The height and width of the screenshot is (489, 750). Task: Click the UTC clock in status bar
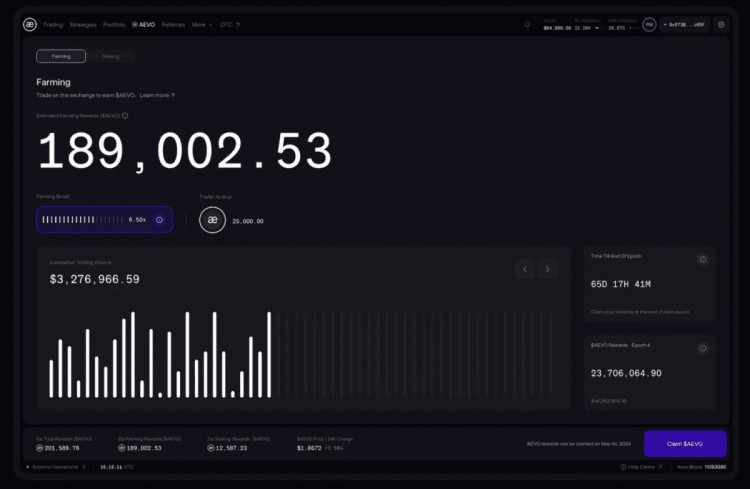tap(117, 467)
